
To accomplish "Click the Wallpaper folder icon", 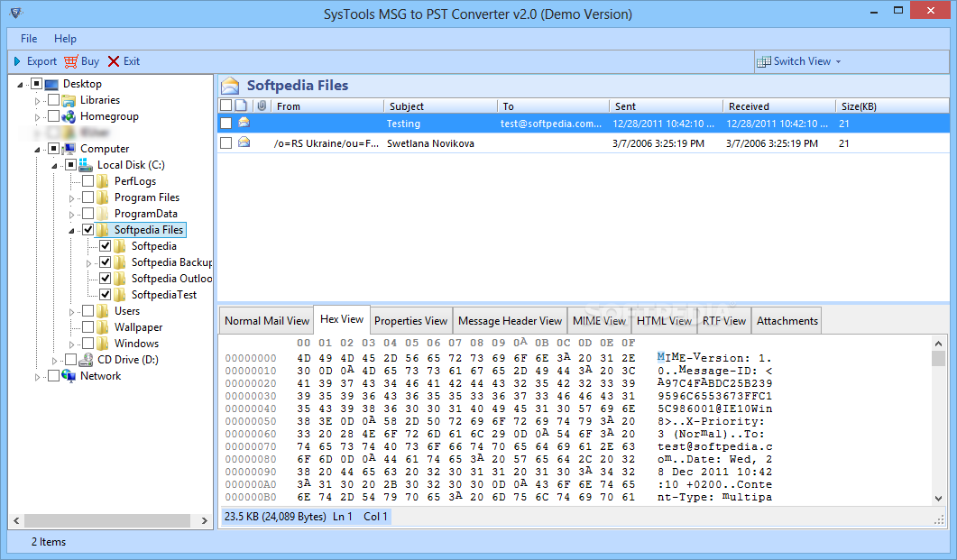I will point(103,327).
